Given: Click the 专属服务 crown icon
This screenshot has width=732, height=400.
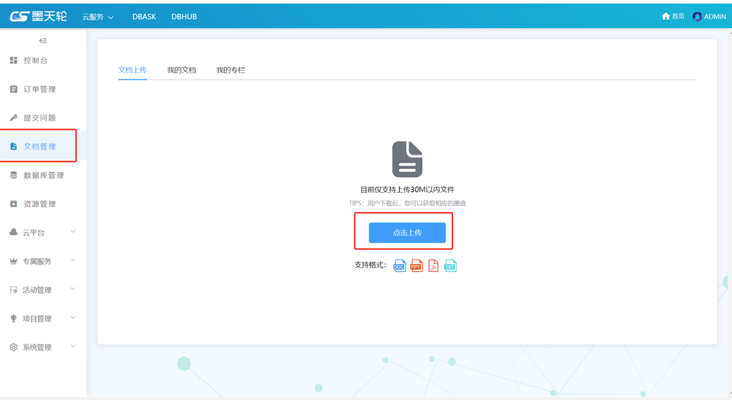Looking at the screenshot, I should pos(14,261).
